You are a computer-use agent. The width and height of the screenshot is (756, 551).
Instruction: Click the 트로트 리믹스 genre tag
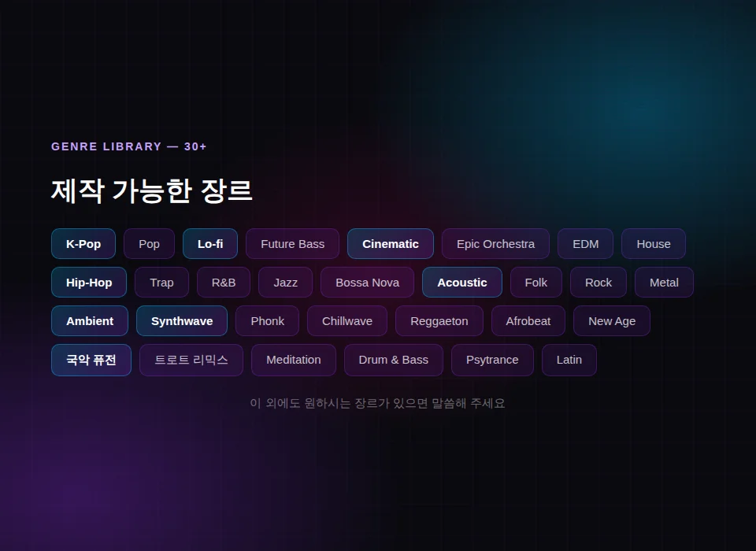(x=191, y=360)
